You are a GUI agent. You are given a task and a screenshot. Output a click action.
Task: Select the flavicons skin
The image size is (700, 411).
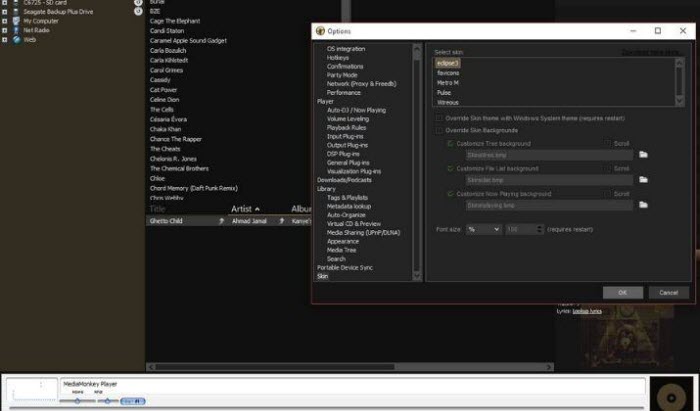coord(448,73)
